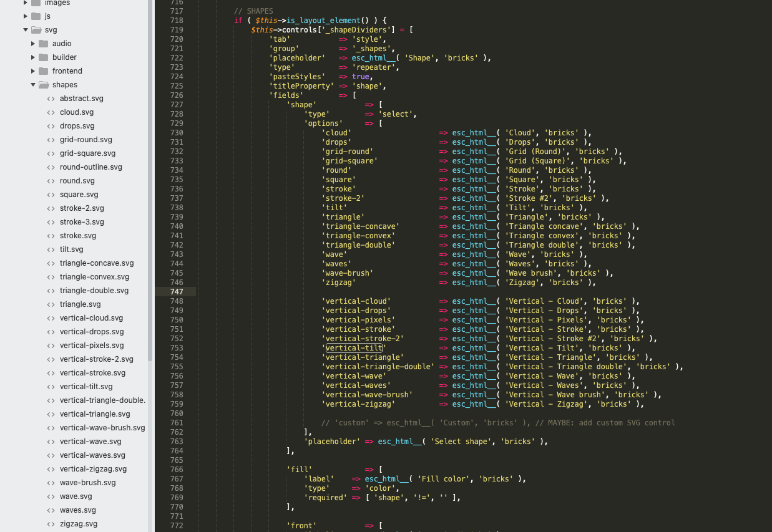The height and width of the screenshot is (532, 772).
Task: Click 'wave-brush' option key in code
Action: (348, 273)
